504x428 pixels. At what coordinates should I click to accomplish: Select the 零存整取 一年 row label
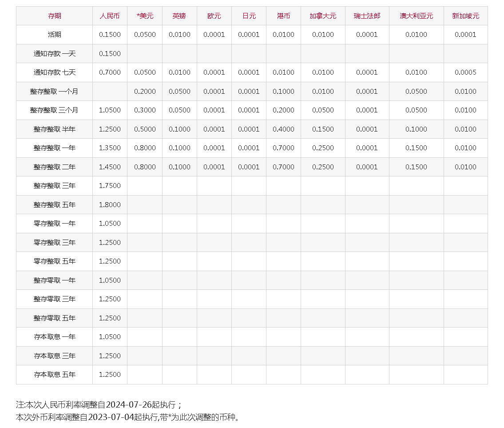pos(54,224)
